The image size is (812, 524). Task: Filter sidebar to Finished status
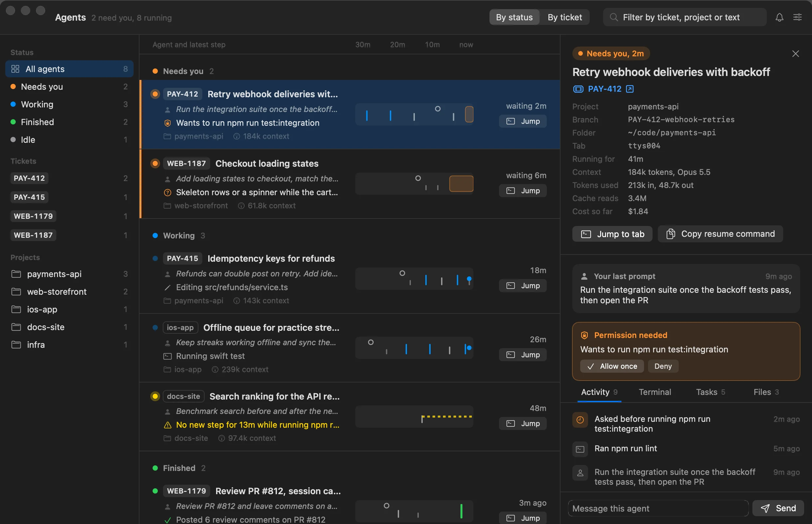coord(69,122)
